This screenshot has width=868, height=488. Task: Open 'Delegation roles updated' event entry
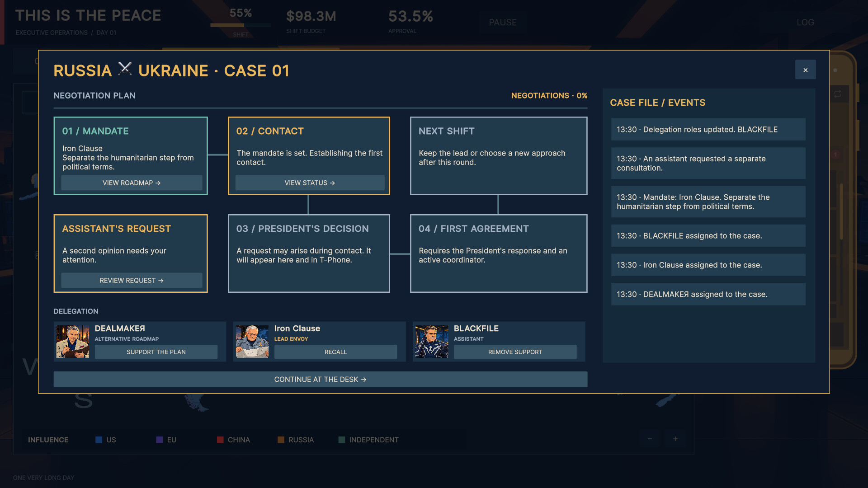[x=708, y=130]
